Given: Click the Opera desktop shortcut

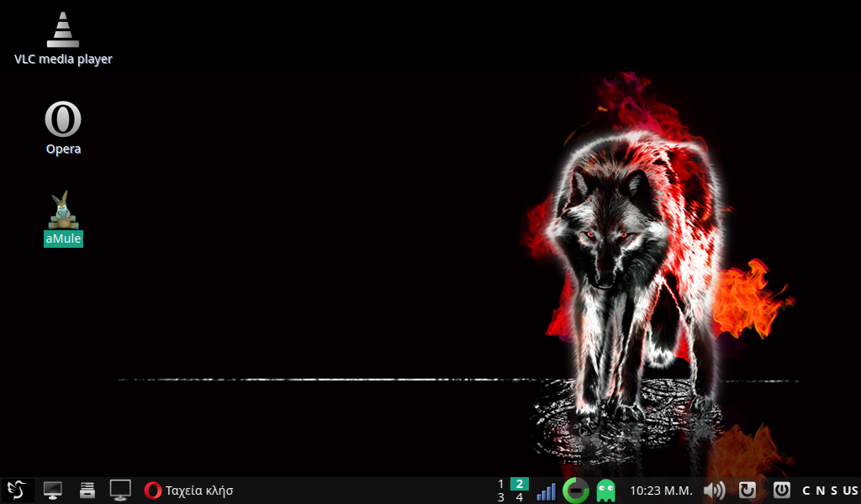Looking at the screenshot, I should pyautogui.click(x=63, y=128).
